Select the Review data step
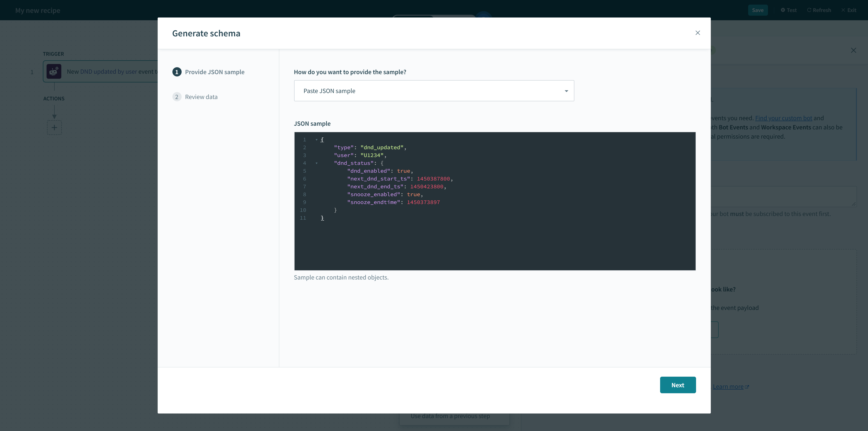This screenshot has width=868, height=431. [x=195, y=97]
